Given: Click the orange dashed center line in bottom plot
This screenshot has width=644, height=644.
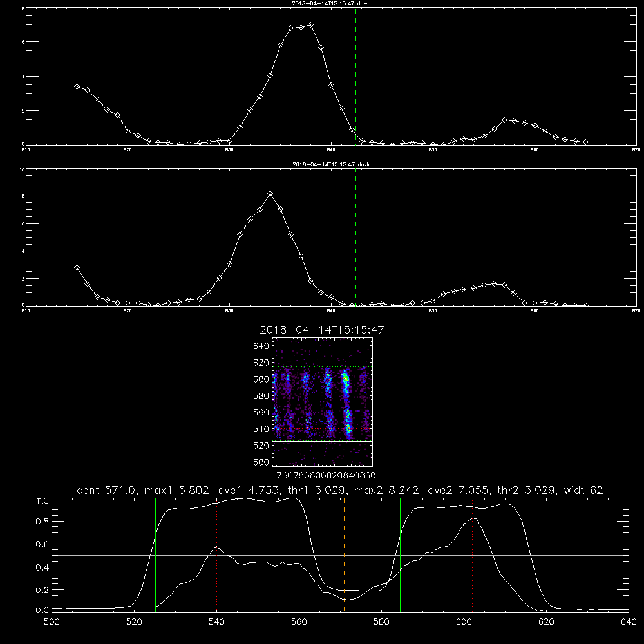Looking at the screenshot, I should [344, 555].
